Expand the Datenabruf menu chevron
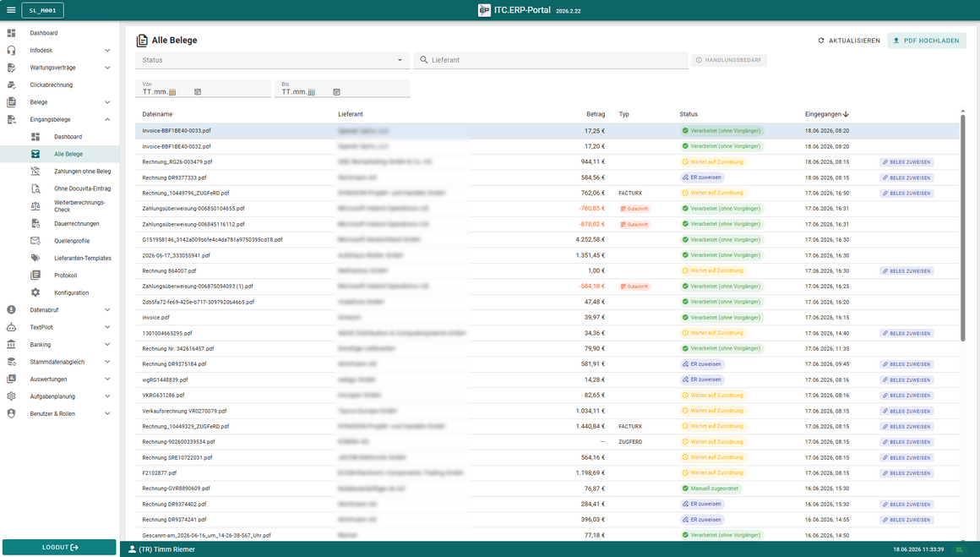The width and height of the screenshot is (980, 557). coord(107,309)
